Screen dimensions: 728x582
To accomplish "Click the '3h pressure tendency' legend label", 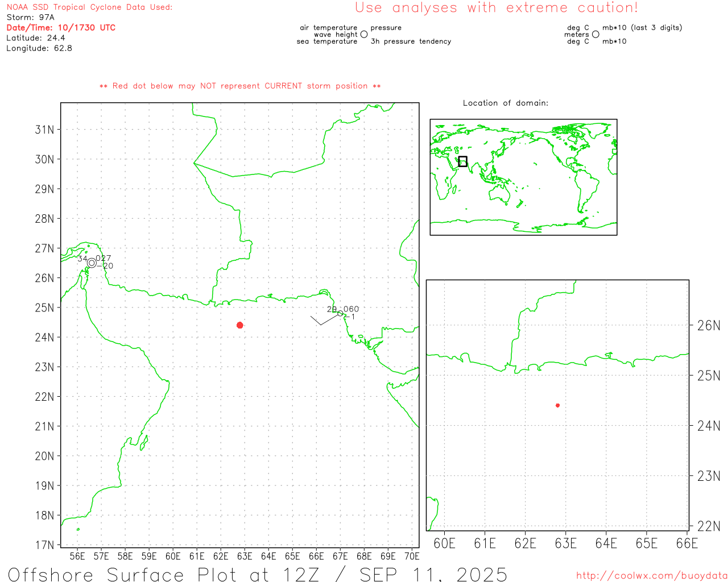I will (411, 41).
